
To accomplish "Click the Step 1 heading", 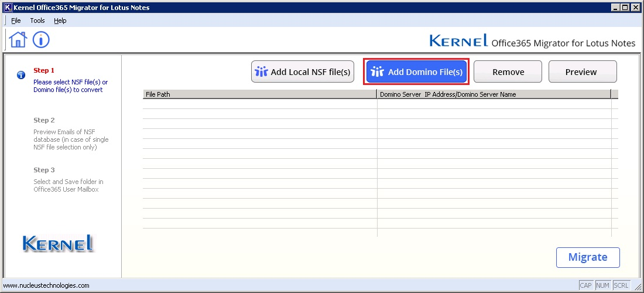I will [44, 70].
